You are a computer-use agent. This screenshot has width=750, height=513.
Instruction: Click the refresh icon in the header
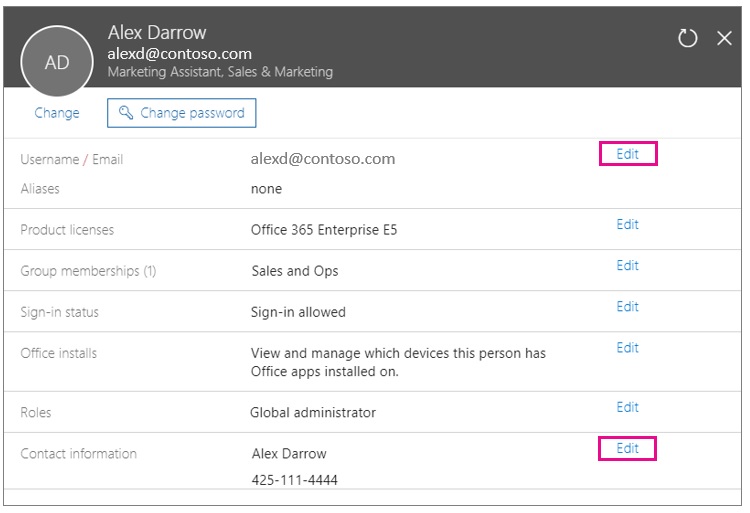click(687, 38)
